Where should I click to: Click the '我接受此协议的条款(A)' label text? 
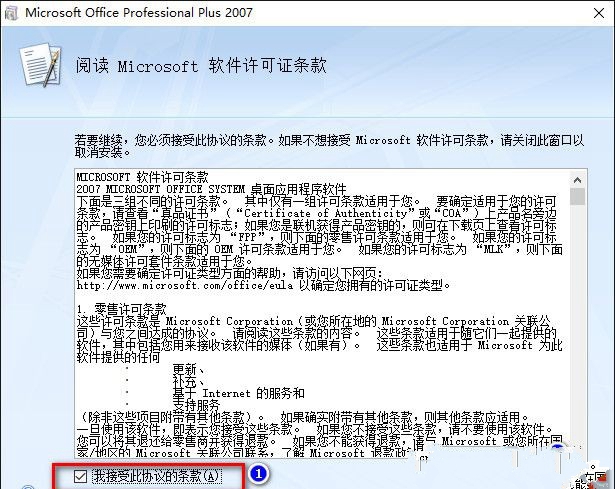click(157, 476)
